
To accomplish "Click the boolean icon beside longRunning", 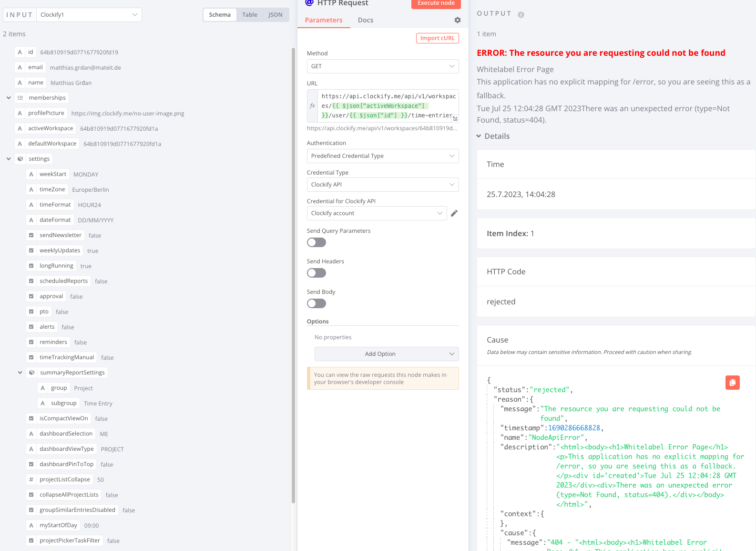I will (x=31, y=266).
